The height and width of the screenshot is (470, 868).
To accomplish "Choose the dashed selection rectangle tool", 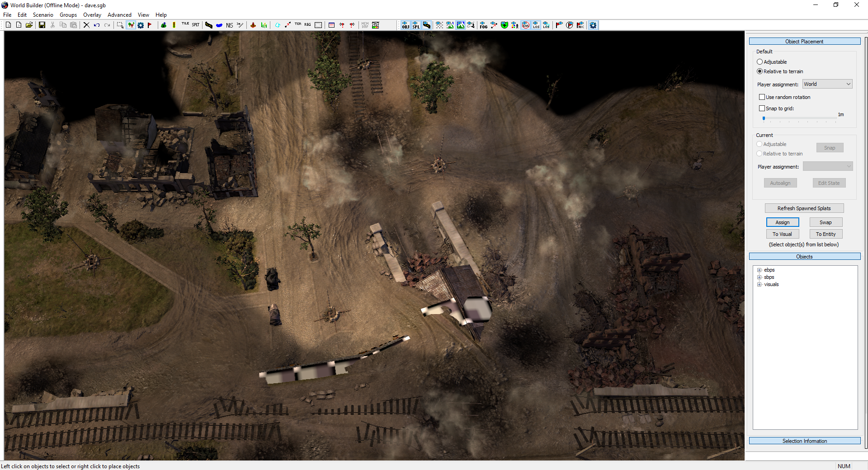I will pyautogui.click(x=120, y=25).
